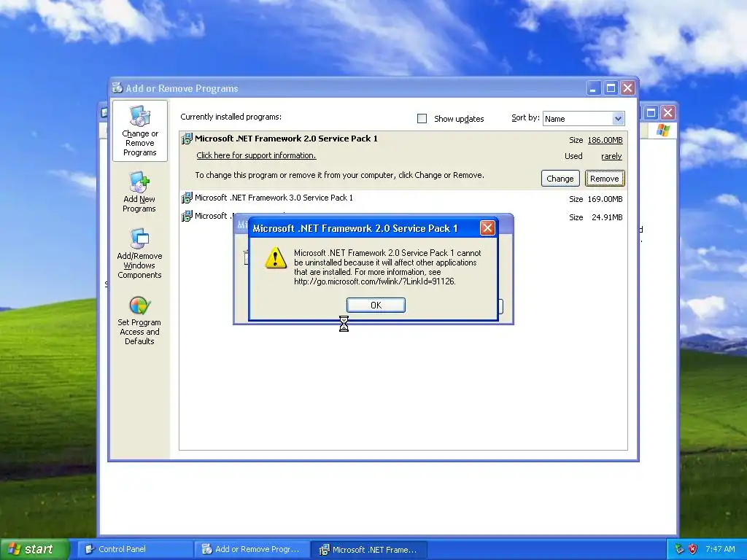The image size is (747, 560).
Task: Click the 7:47 AM system clock
Action: (x=720, y=549)
